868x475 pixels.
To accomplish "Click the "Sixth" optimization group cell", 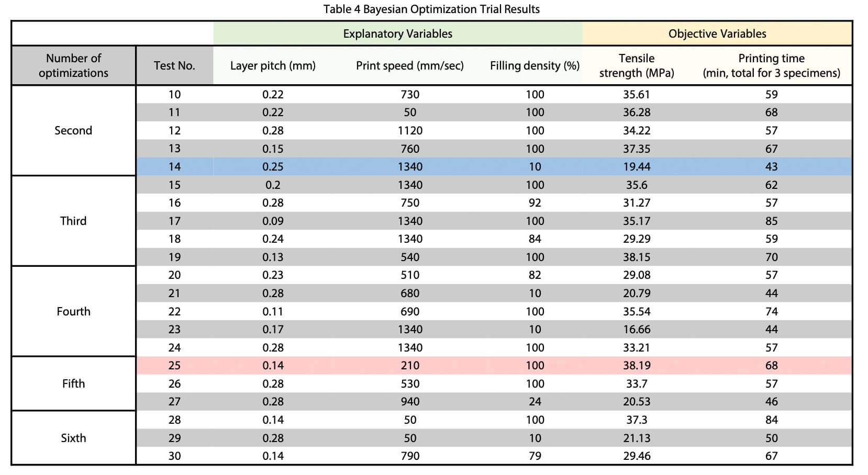I will click(x=73, y=438).
